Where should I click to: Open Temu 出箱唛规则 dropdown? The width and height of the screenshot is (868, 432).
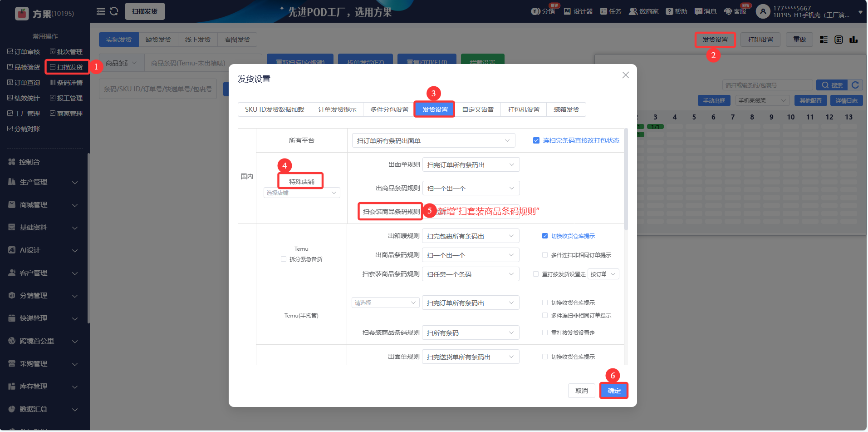[x=471, y=236]
